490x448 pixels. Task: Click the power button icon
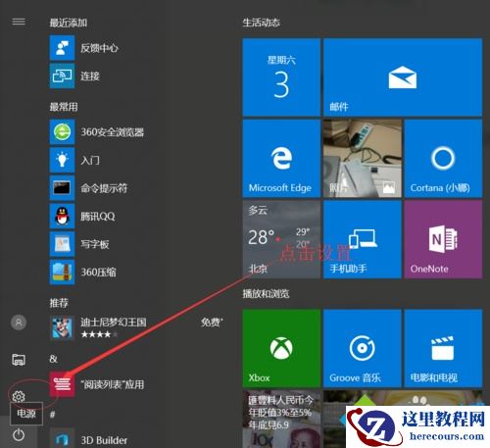(x=19, y=435)
